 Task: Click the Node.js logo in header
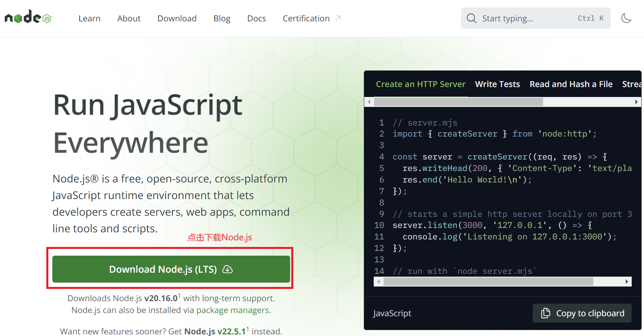[28, 17]
